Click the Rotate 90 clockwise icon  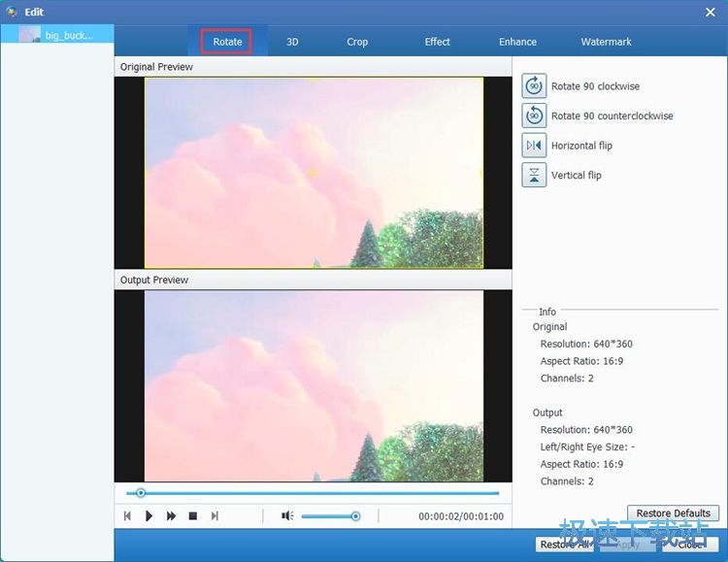pos(534,86)
